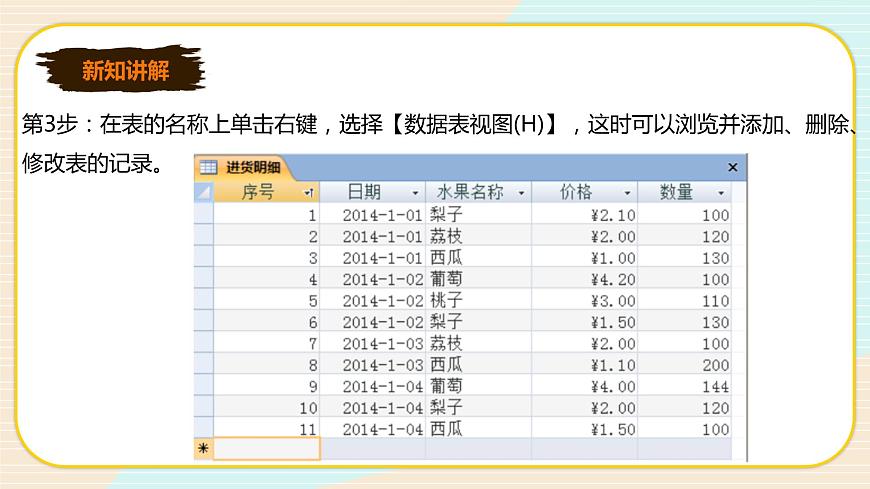Click 序号 value 10
The height and width of the screenshot is (489, 870).
[266, 407]
